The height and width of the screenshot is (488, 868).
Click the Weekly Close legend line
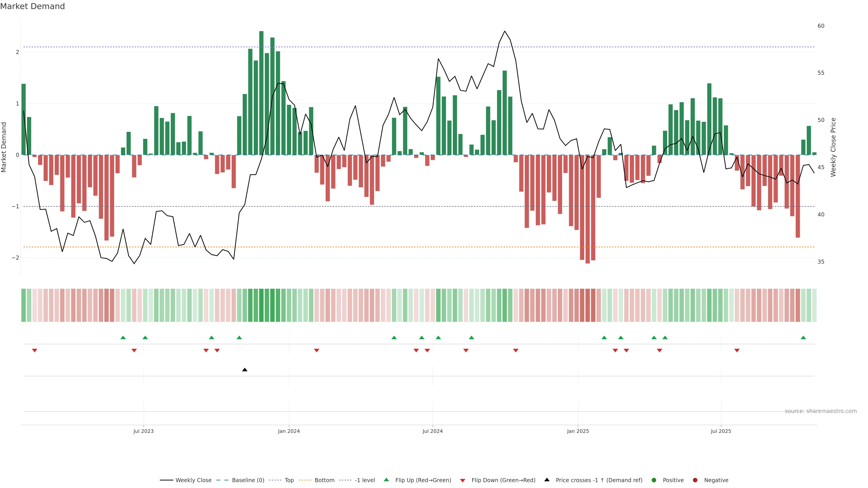166,480
